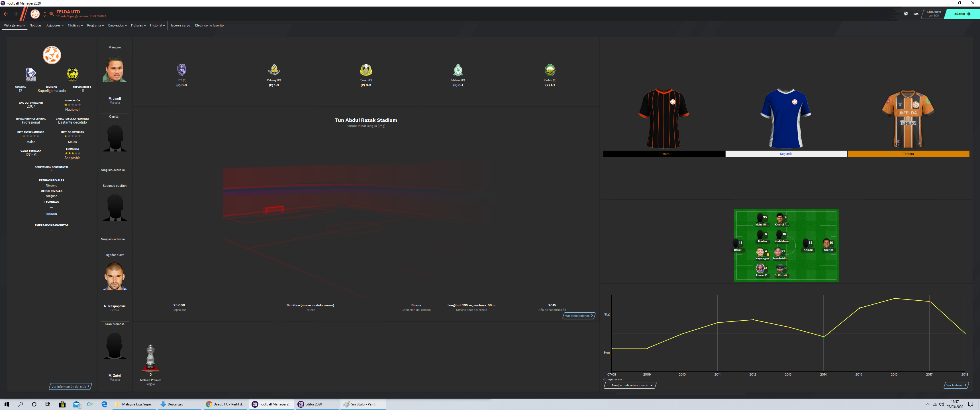Click the Ver historial button

[x=956, y=385]
